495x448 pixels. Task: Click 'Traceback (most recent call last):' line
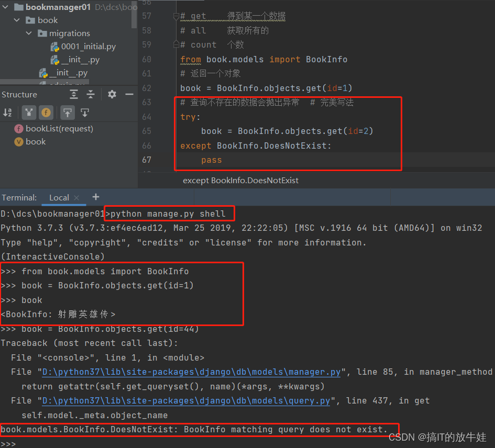(90, 343)
